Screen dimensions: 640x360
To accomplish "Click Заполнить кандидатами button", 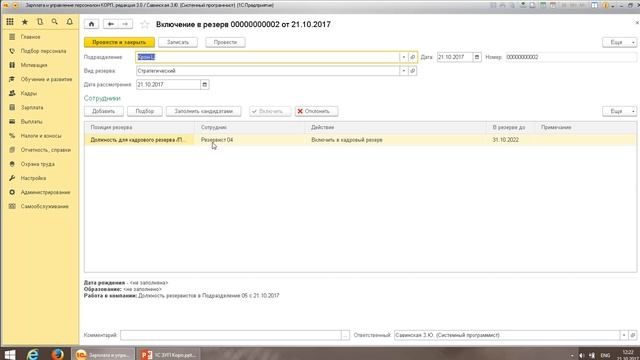I will 203,111.
